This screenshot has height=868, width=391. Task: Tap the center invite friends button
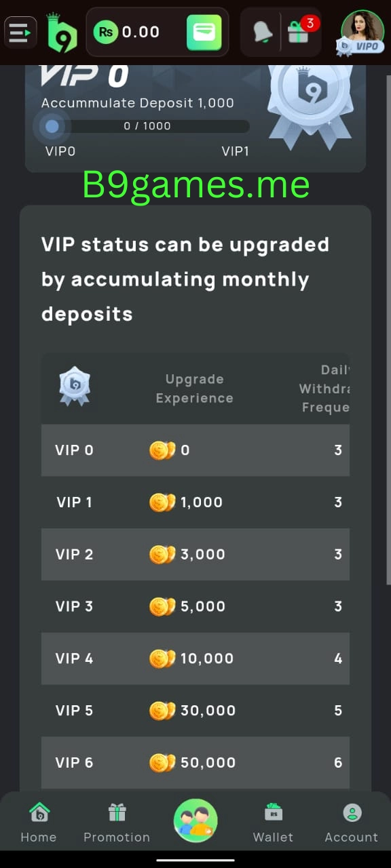click(195, 821)
